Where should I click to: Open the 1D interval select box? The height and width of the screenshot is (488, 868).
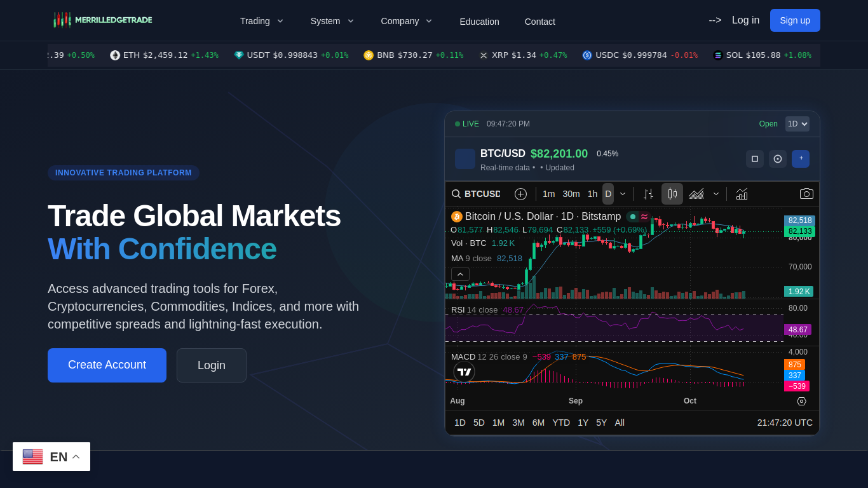click(797, 124)
